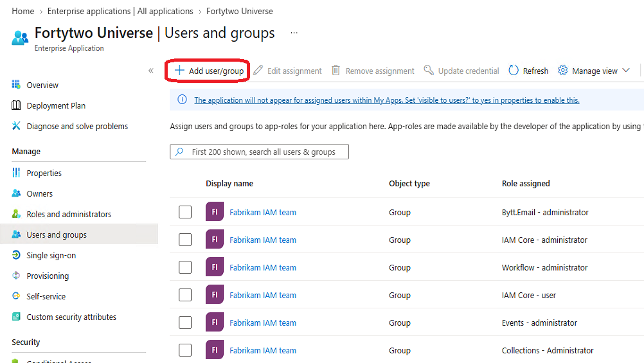Image resolution: width=644 pixels, height=363 pixels.
Task: Click the Single sign-on arrow icon
Action: (16, 254)
